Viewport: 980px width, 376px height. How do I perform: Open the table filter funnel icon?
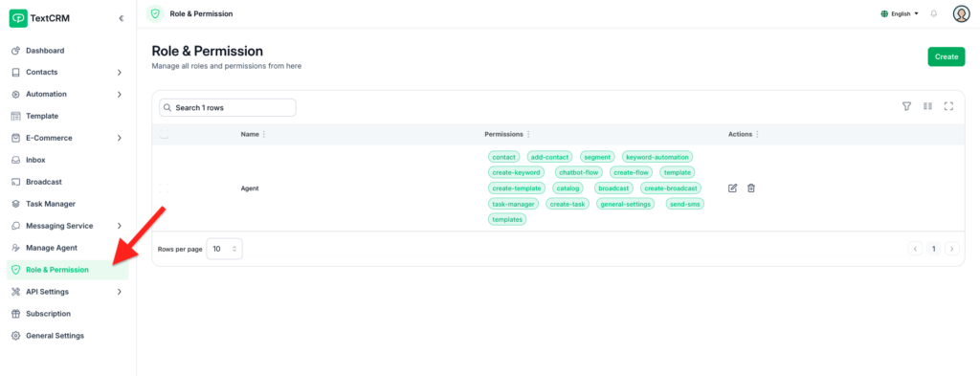[907, 107]
